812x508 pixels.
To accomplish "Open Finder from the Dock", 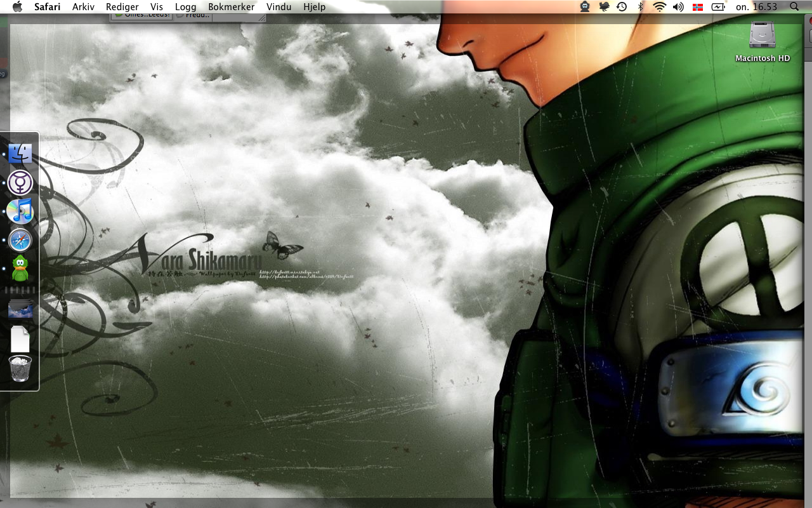I will coord(20,153).
